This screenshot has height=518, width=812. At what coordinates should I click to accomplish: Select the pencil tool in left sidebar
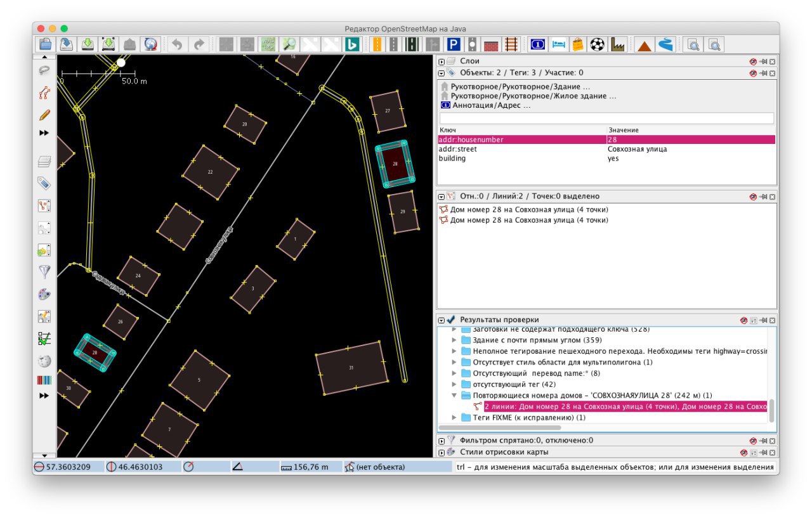44,115
